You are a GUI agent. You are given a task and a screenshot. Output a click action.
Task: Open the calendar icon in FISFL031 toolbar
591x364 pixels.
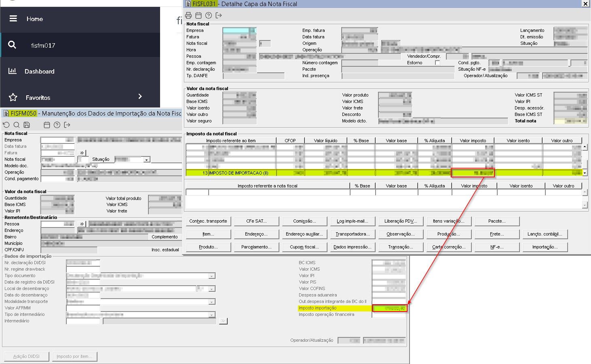[x=198, y=15]
